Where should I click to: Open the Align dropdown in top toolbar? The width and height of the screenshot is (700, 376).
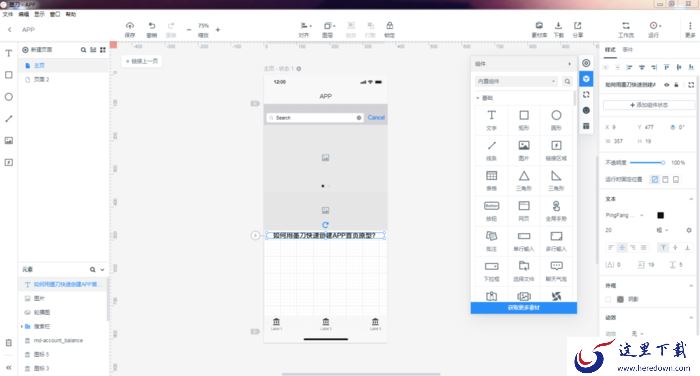point(305,29)
